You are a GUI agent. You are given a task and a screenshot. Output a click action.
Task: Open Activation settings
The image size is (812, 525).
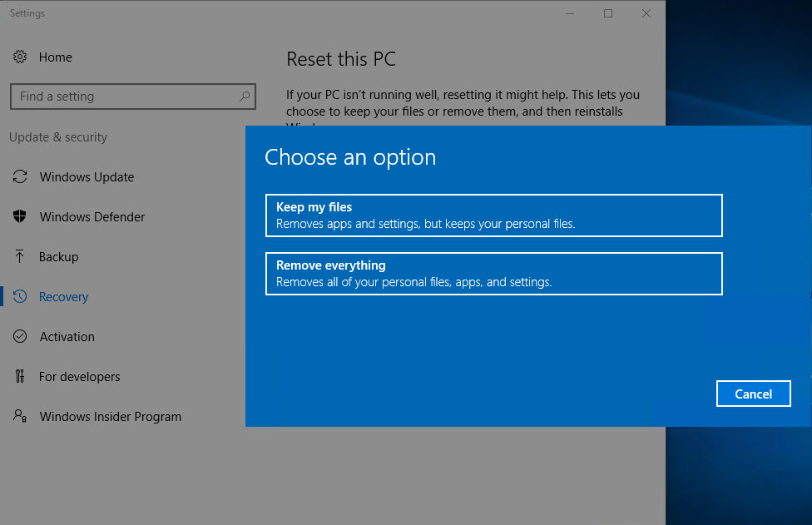tap(67, 336)
